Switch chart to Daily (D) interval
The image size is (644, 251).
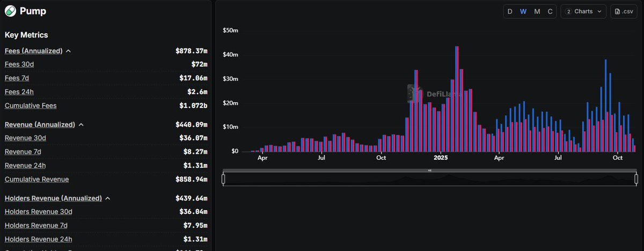pos(510,11)
